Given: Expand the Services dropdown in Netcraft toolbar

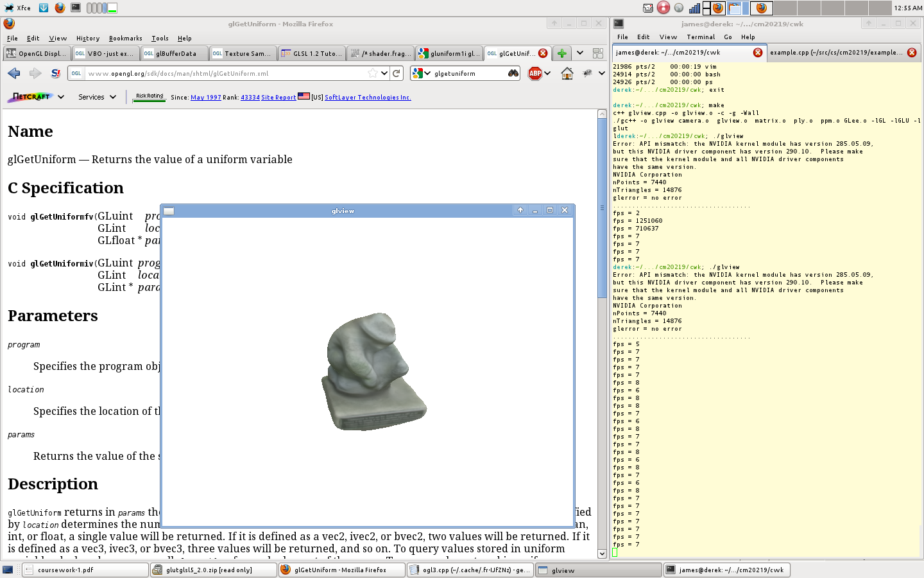Looking at the screenshot, I should tap(97, 97).
